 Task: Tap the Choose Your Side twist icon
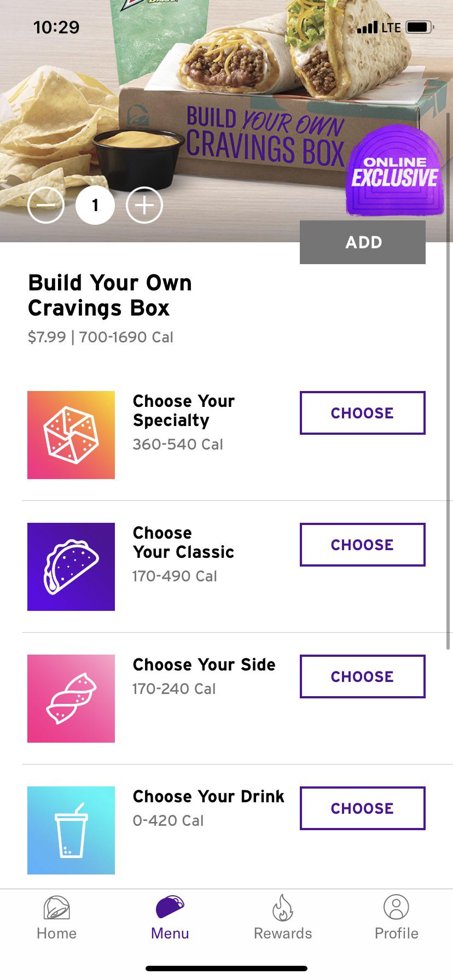[71, 698]
